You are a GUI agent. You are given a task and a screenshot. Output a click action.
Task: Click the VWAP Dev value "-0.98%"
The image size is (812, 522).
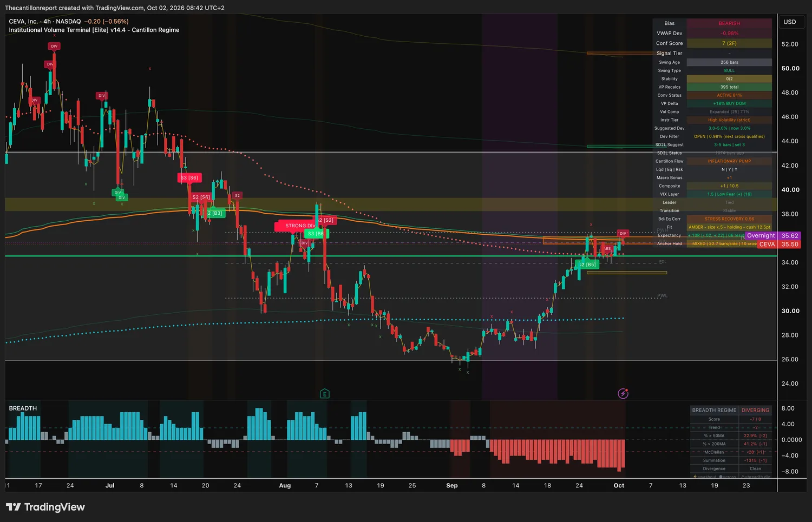tap(729, 34)
